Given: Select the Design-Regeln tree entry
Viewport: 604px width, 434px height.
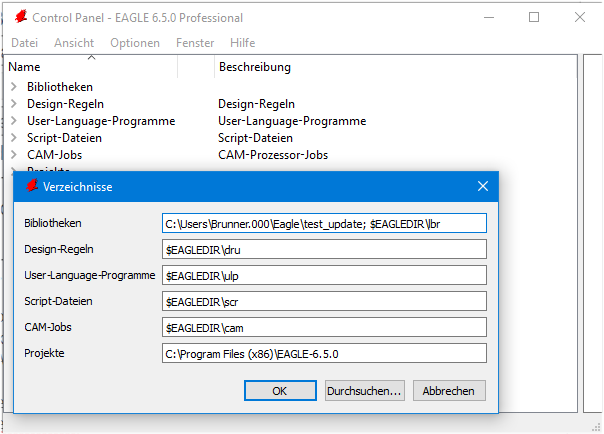Looking at the screenshot, I should (x=65, y=104).
